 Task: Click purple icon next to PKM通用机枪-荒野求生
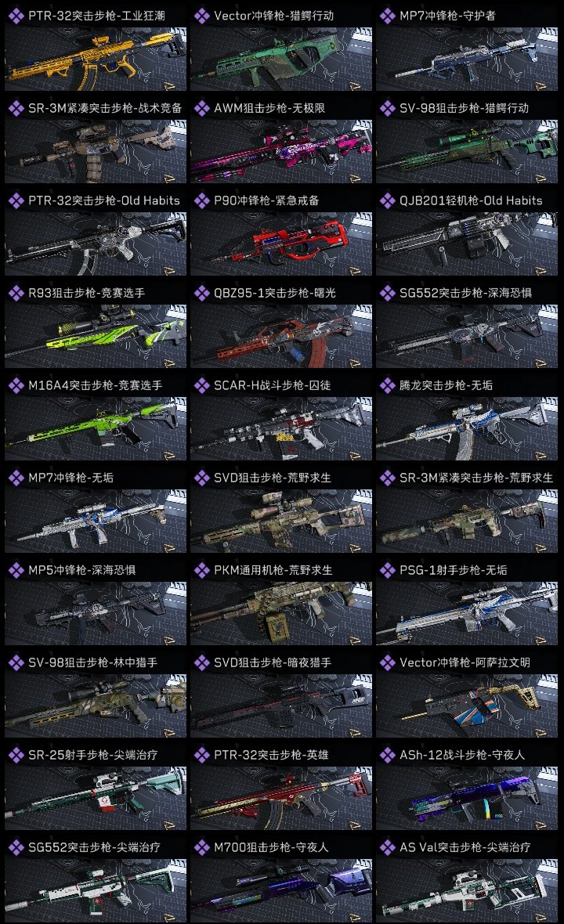tap(201, 570)
